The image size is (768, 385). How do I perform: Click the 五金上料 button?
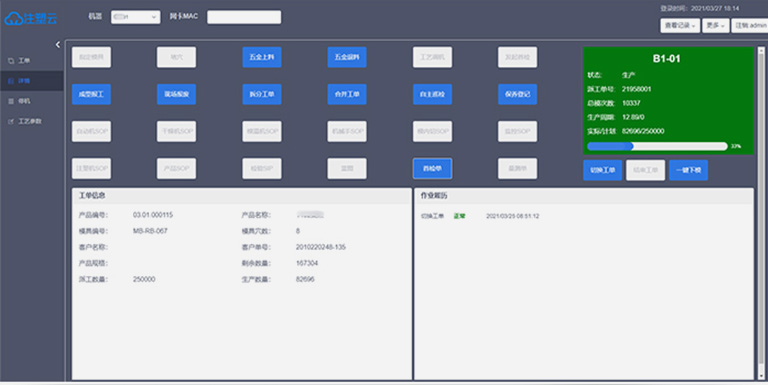[x=262, y=57]
